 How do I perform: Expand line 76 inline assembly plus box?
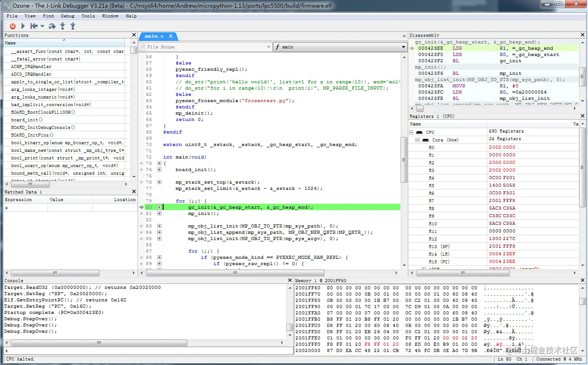pyautogui.click(x=159, y=182)
